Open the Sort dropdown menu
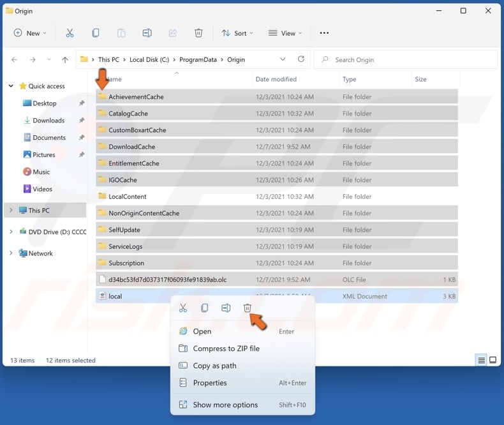This screenshot has width=504, height=425. point(237,33)
